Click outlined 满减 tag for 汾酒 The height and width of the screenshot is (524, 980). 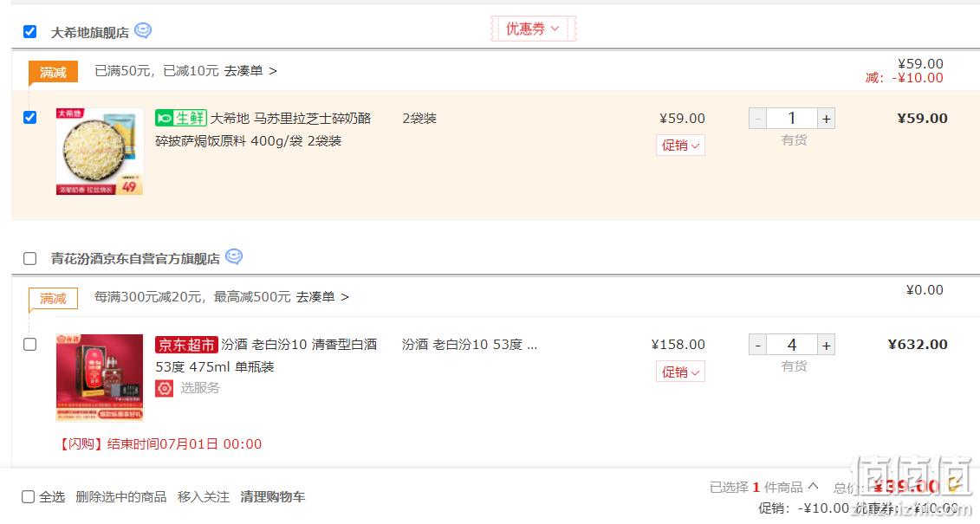click(x=53, y=299)
